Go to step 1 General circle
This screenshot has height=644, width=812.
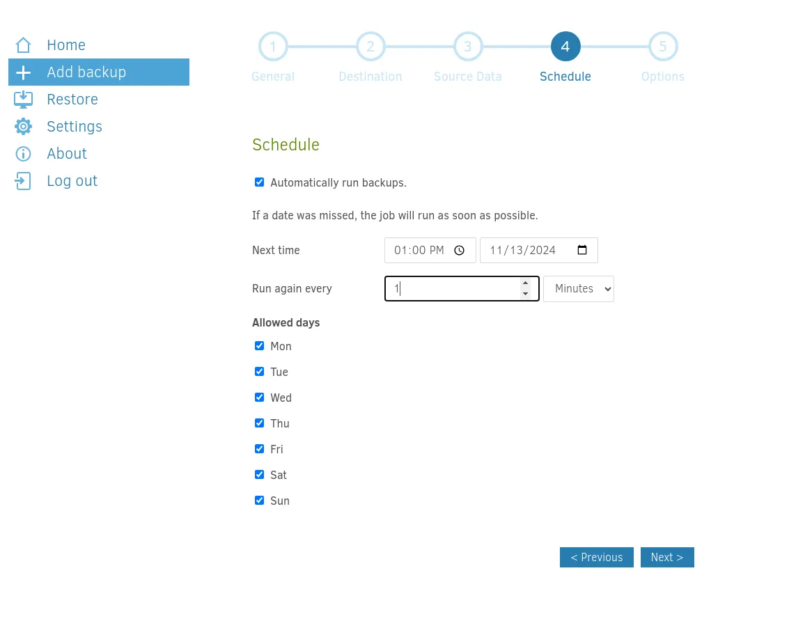[273, 47]
